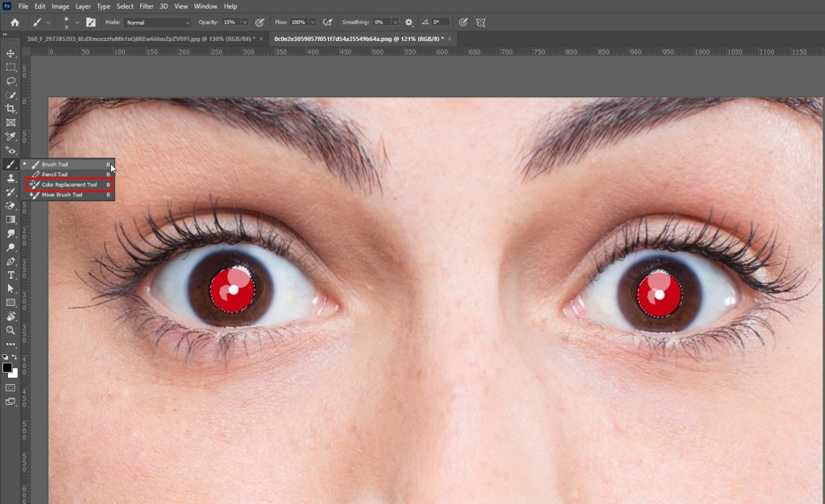This screenshot has width=825, height=504.
Task: Toggle pressure control for opacity
Action: tap(259, 23)
